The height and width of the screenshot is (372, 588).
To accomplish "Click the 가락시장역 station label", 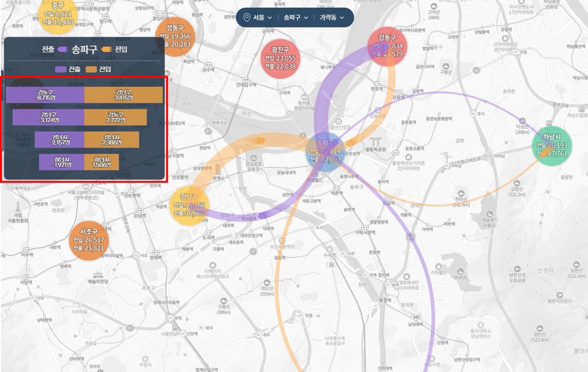I will [365, 232].
